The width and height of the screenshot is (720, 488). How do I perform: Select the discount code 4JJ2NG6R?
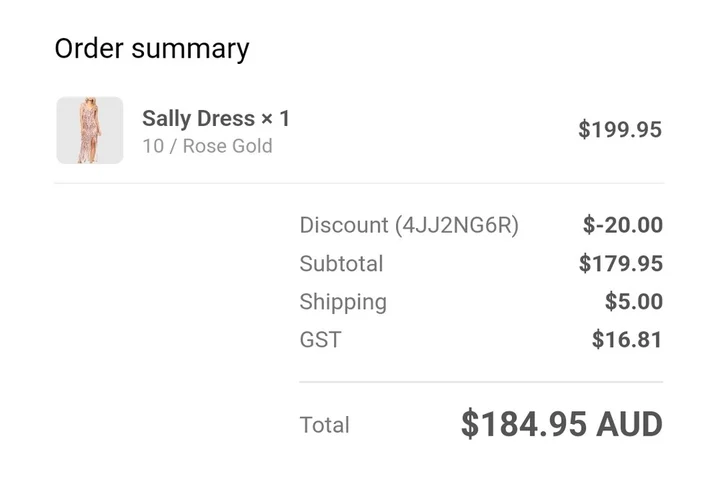[457, 225]
